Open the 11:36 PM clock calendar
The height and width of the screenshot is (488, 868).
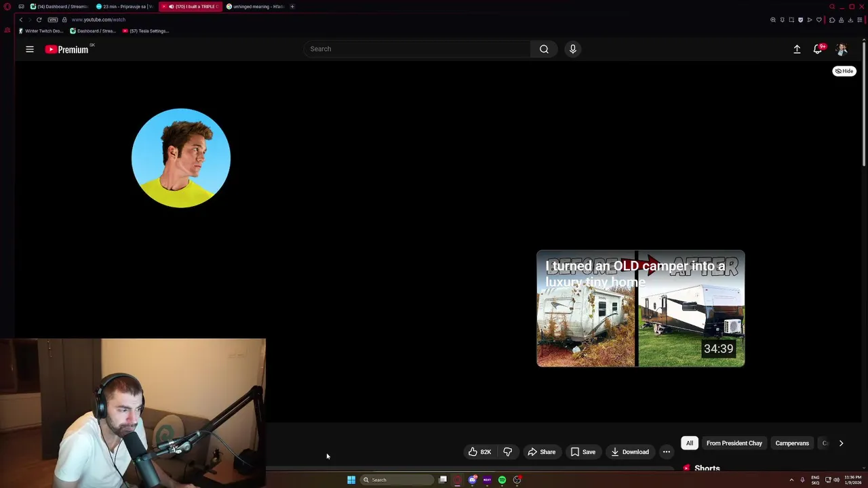852,480
